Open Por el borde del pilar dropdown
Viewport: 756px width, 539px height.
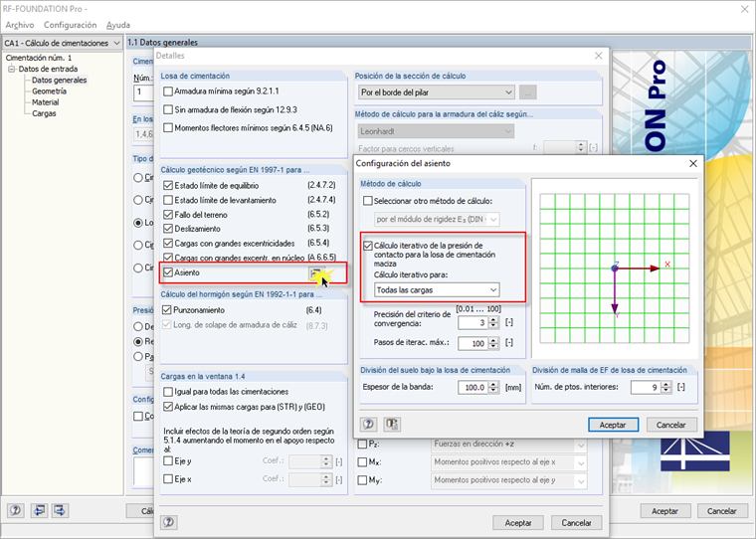[437, 92]
